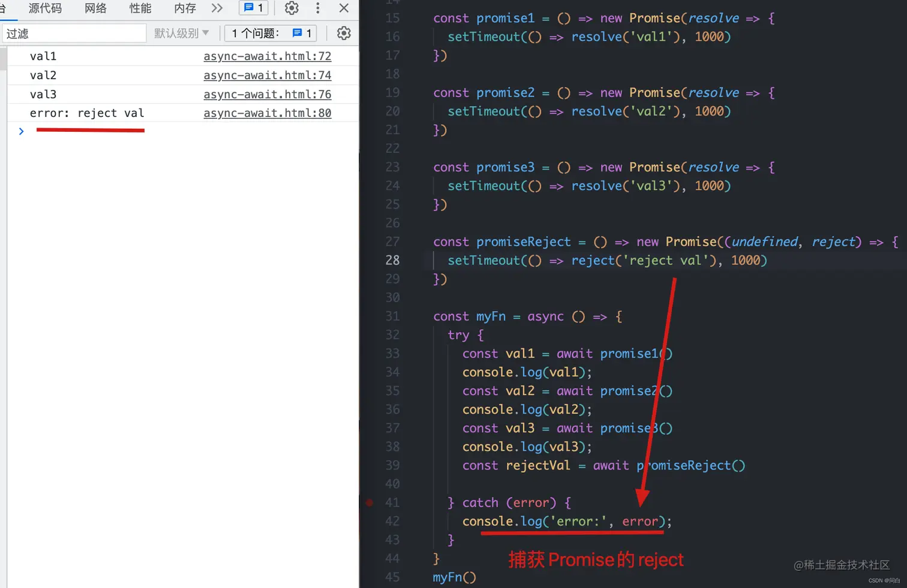Open DevTools settings gear in top bar
The height and width of the screenshot is (588, 907).
(x=292, y=8)
